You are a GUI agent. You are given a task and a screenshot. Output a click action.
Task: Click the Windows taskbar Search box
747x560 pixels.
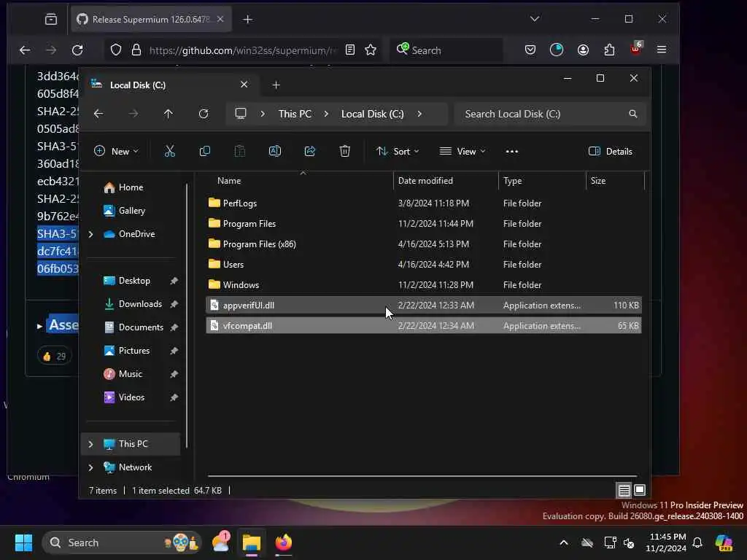coord(122,542)
